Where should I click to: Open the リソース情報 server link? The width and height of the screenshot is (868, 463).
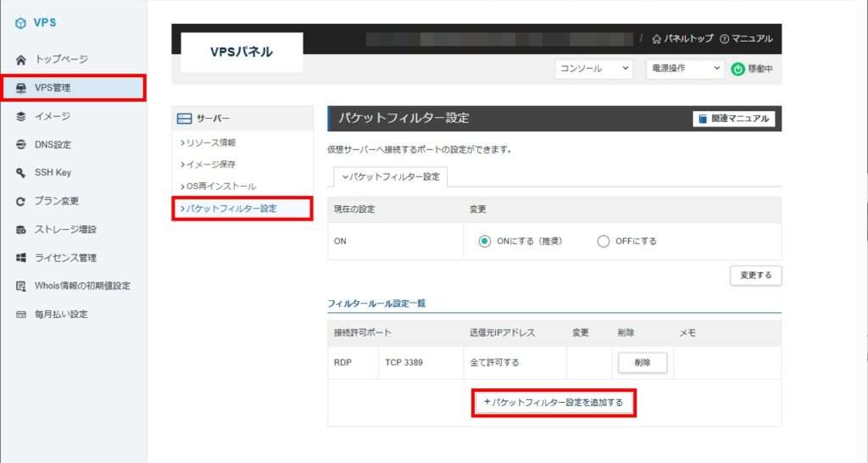pos(210,142)
